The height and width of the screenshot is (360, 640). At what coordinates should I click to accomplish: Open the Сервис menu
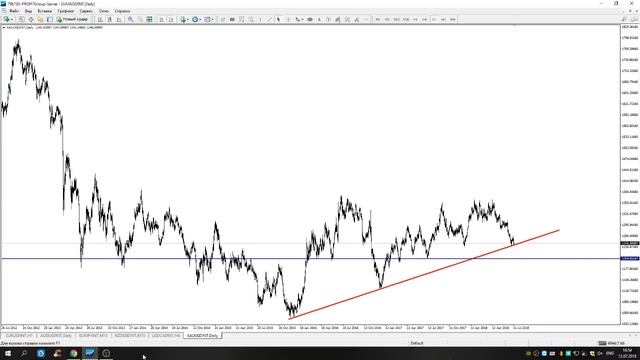click(x=86, y=11)
